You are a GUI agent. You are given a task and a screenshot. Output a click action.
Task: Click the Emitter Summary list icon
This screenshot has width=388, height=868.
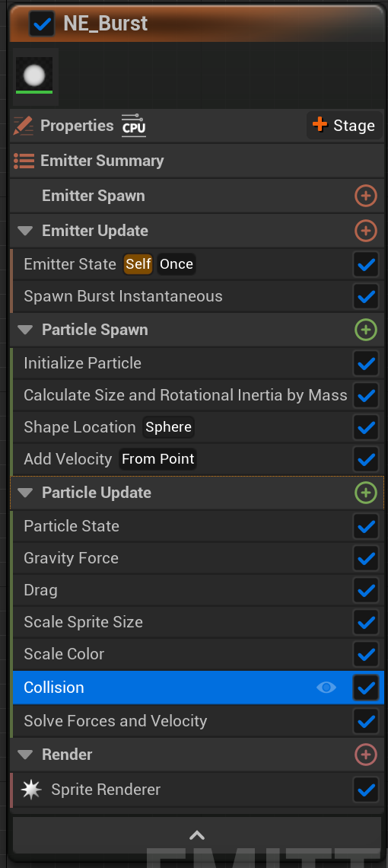click(24, 161)
